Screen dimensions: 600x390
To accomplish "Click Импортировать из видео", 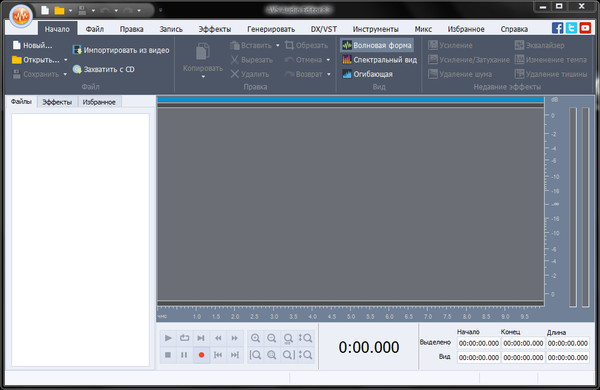I will click(x=121, y=50).
